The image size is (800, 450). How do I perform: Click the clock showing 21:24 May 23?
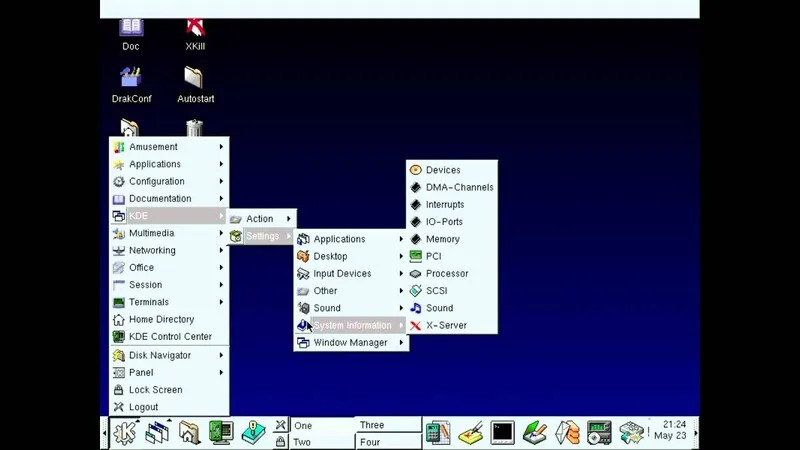pos(670,430)
